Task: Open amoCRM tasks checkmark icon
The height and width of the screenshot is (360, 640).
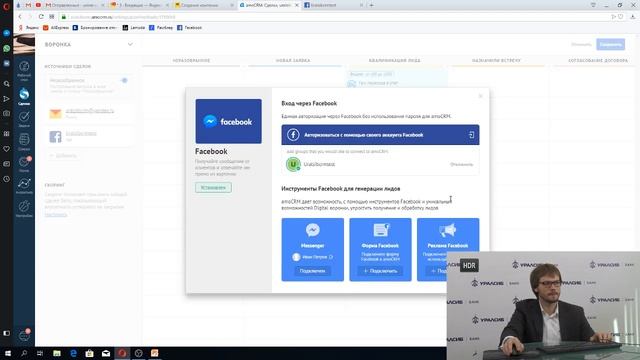Action: [x=24, y=117]
